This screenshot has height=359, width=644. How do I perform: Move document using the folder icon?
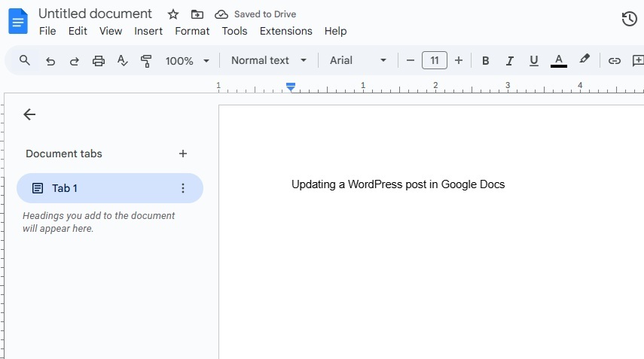point(197,14)
